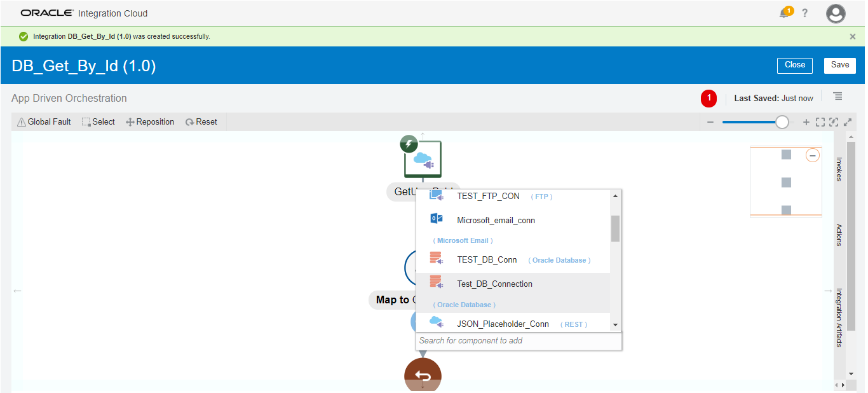Viewport: 868px width, 393px height.
Task: Choose Test_DB_Connection from list
Action: tap(513, 293)
